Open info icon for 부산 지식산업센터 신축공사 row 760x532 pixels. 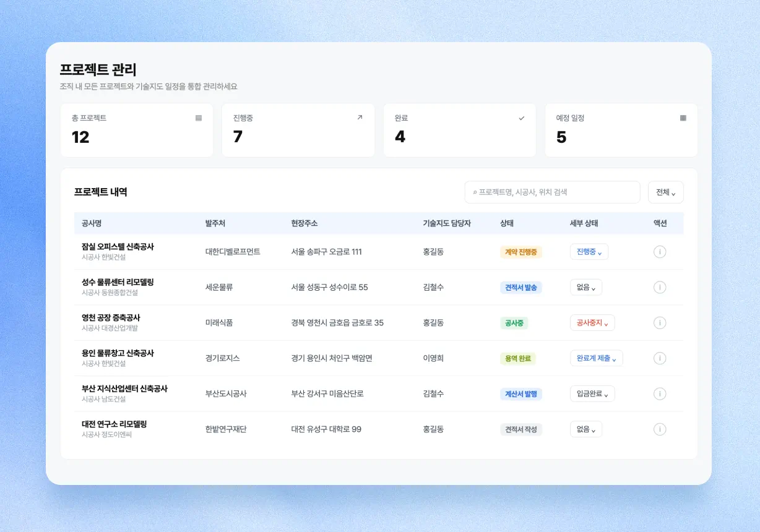coord(660,394)
